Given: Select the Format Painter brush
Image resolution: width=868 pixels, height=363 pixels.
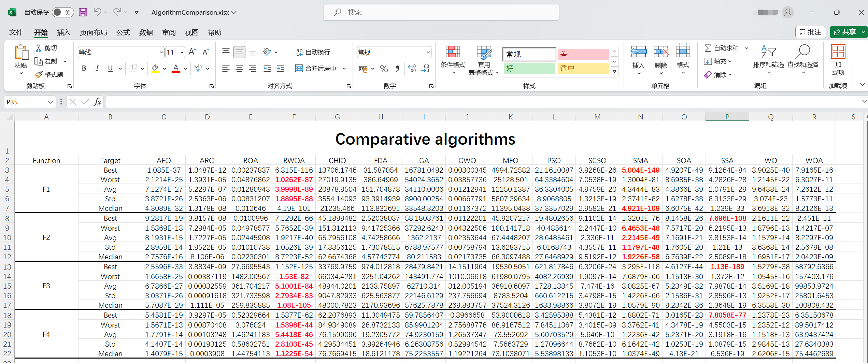Looking at the screenshot, I should 39,74.
